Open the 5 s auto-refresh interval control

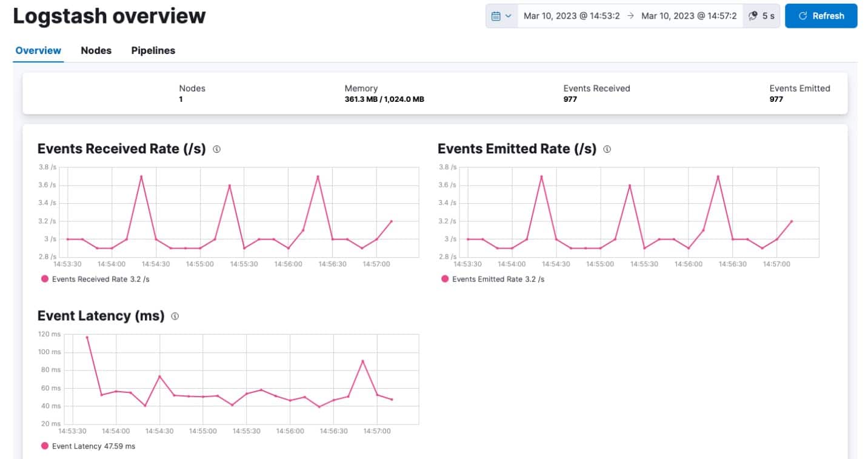[x=761, y=16]
